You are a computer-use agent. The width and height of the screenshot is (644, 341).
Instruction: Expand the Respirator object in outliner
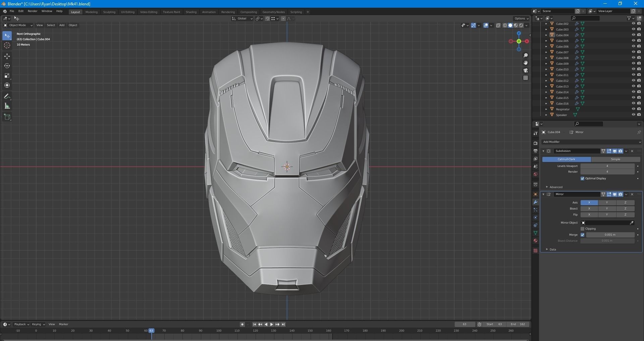pyautogui.click(x=546, y=109)
